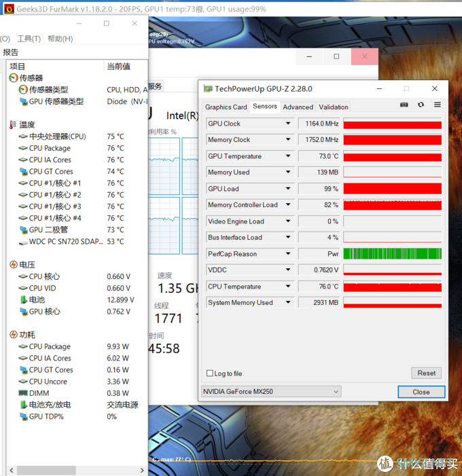
Task: Click the 温度 thermometer icon
Action: (13, 125)
